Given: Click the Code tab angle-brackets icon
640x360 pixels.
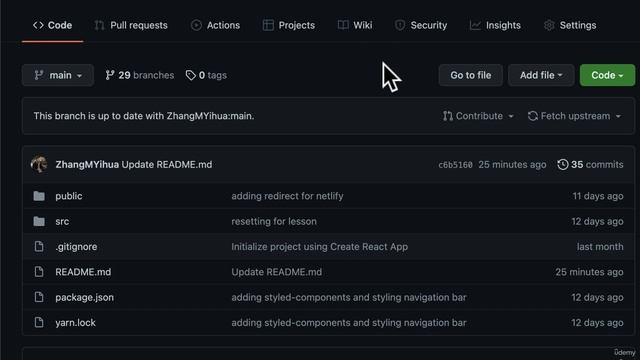Looking at the screenshot, I should (38, 25).
